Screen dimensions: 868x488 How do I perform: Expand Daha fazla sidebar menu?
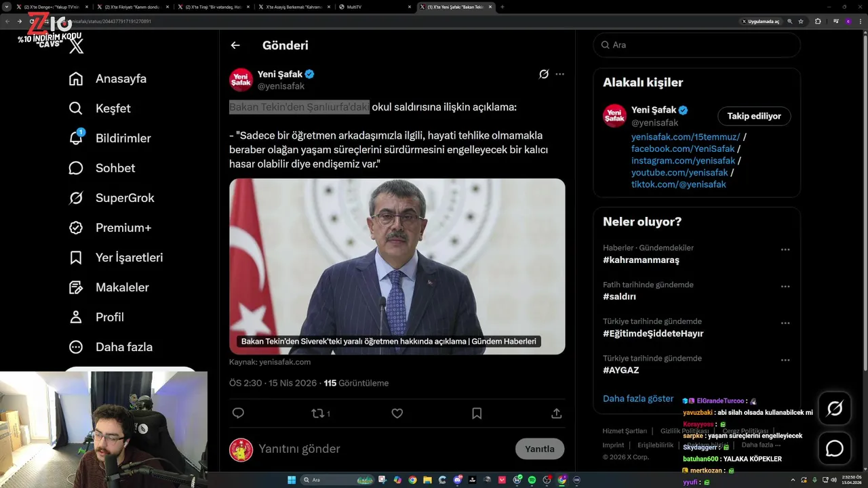[x=111, y=347]
